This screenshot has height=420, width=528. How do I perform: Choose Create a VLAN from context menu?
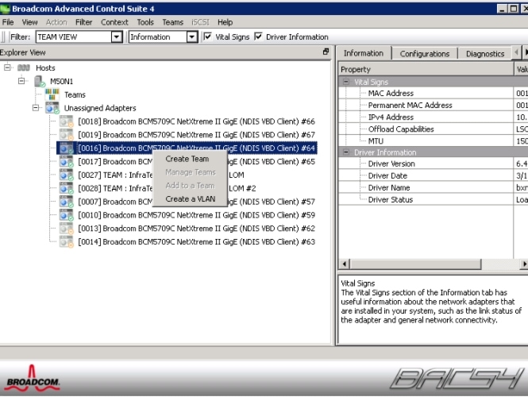pos(190,198)
